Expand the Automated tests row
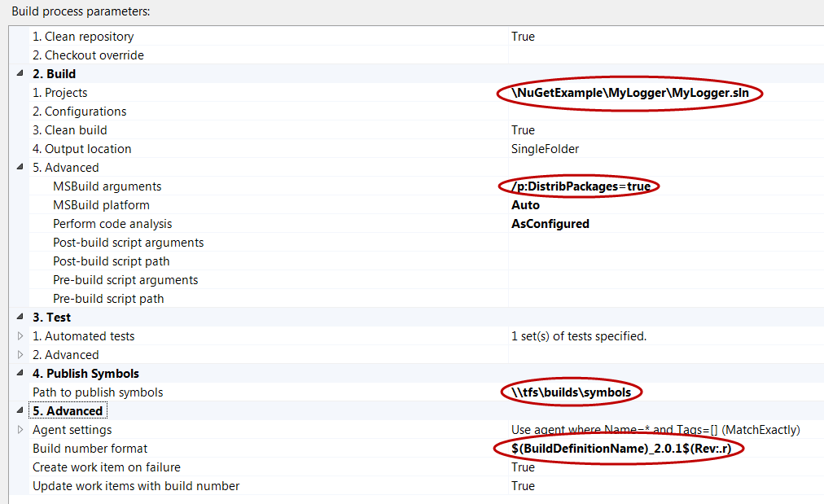 coord(20,335)
